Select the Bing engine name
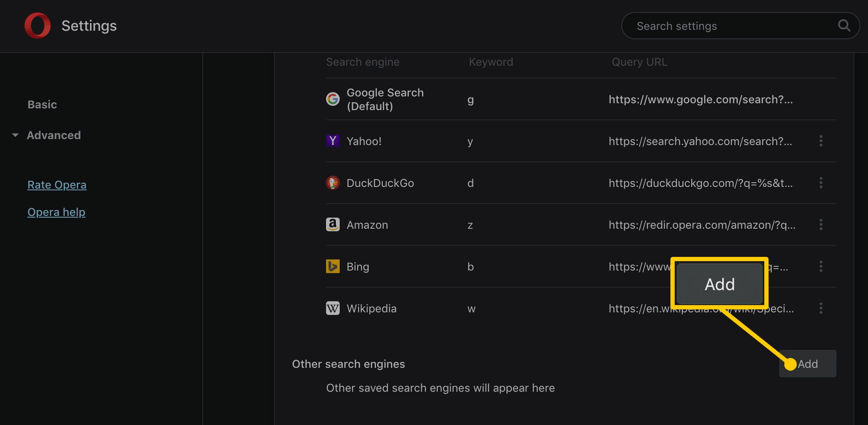This screenshot has width=868, height=425. pos(358,267)
